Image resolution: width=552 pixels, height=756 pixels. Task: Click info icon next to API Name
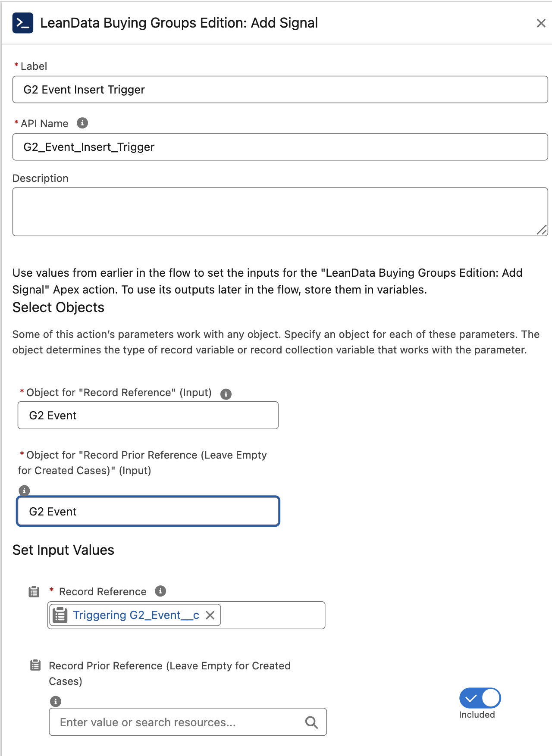point(82,123)
